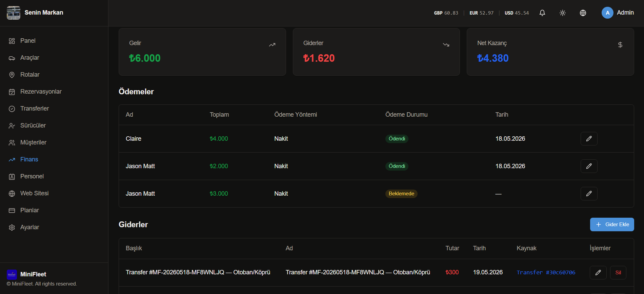Click the Planlar card icon

tap(12, 211)
